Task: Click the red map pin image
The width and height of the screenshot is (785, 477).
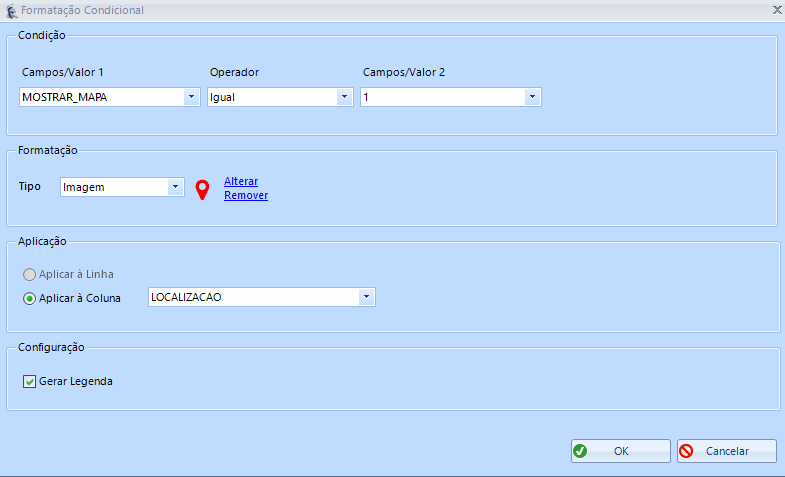Action: click(x=202, y=190)
